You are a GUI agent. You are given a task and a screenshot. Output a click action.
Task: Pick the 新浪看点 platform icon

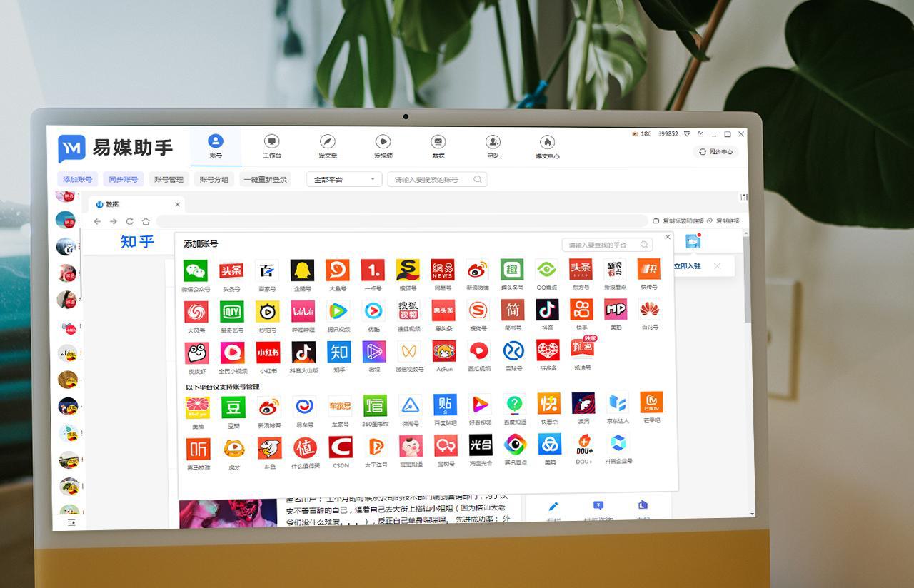(x=615, y=269)
